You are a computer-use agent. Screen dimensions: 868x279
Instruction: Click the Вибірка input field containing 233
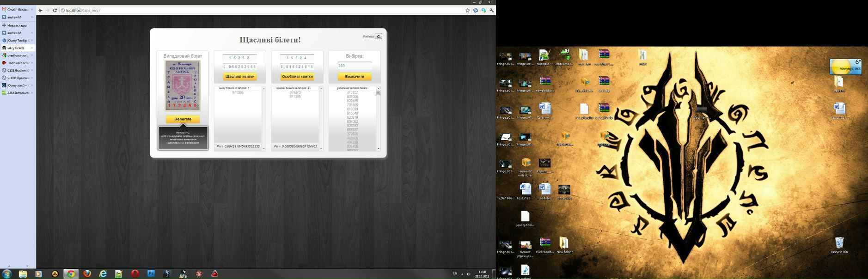355,66
